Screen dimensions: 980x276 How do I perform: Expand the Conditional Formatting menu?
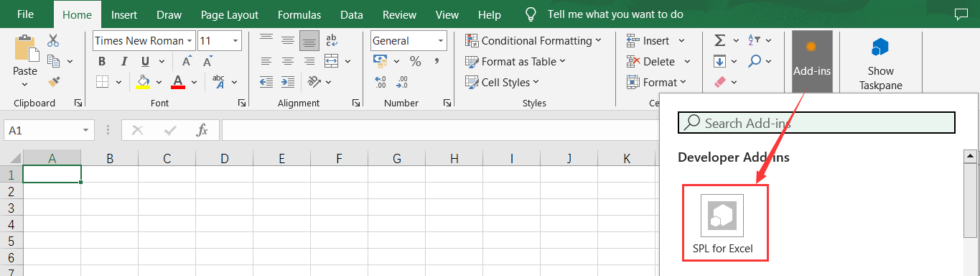(x=534, y=41)
